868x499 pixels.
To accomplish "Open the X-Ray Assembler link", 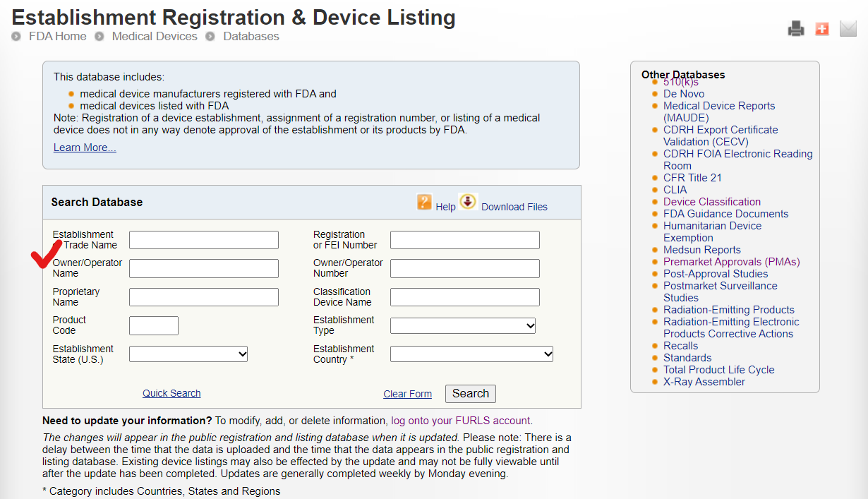I will (704, 382).
